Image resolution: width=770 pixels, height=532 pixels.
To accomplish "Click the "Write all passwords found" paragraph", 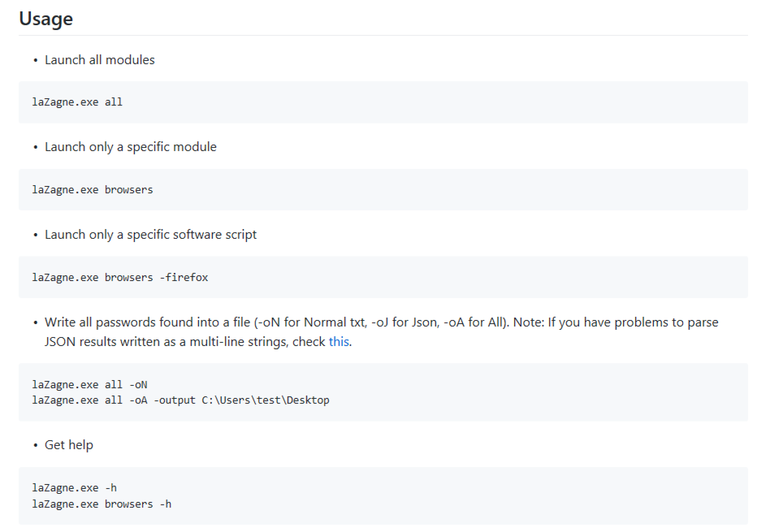I will [381, 332].
